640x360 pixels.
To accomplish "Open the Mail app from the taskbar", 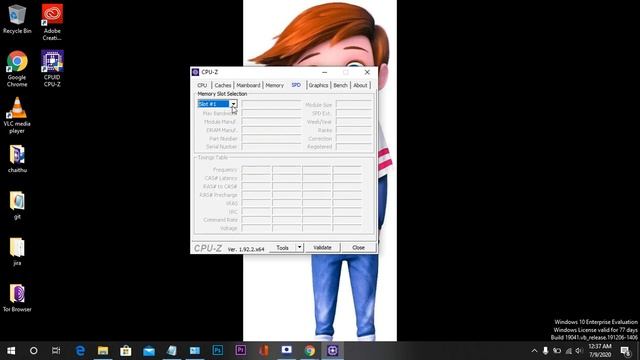I will click(x=149, y=351).
